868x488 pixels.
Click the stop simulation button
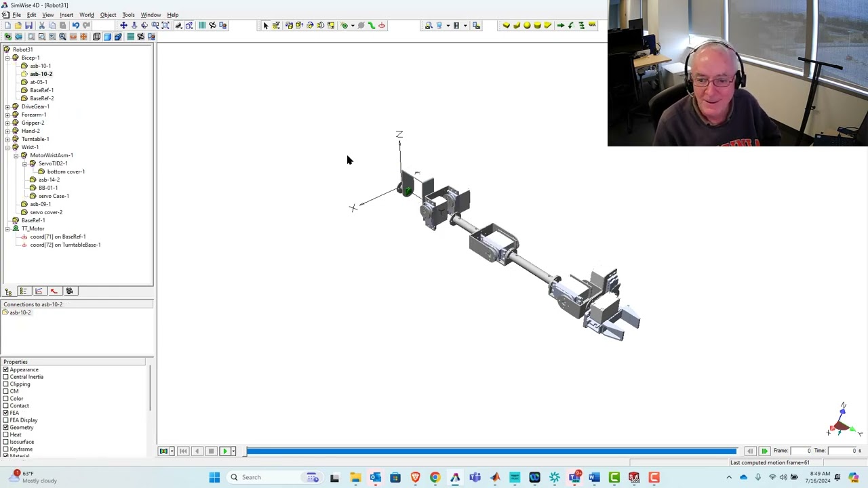(x=211, y=451)
